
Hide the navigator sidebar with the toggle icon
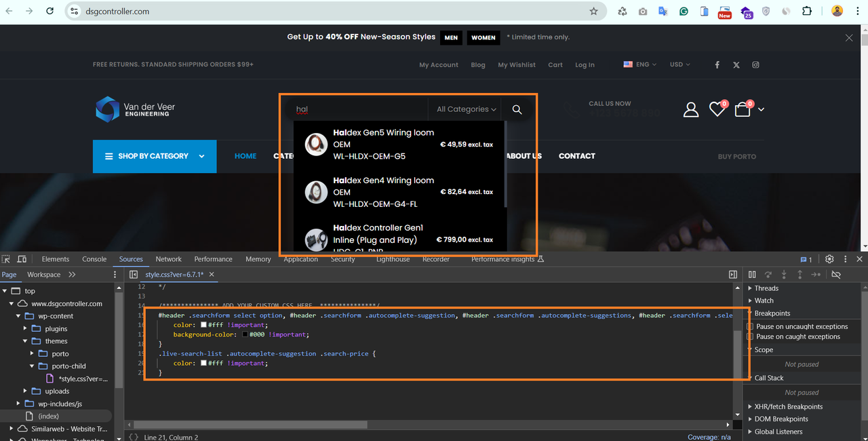[134, 274]
